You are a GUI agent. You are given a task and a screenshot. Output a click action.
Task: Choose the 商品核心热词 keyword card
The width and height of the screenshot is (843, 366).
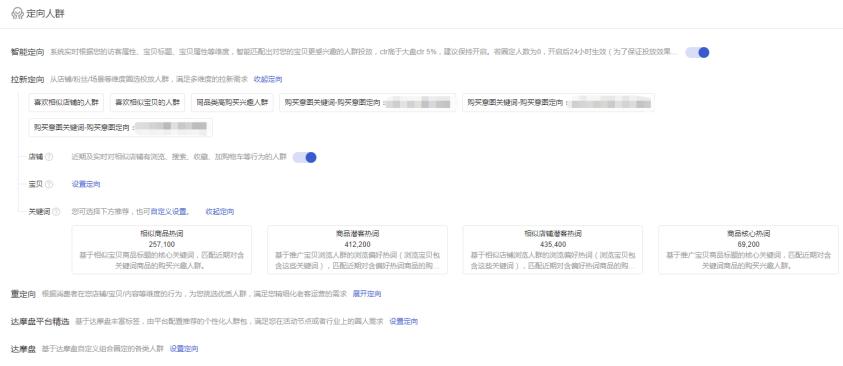point(748,250)
